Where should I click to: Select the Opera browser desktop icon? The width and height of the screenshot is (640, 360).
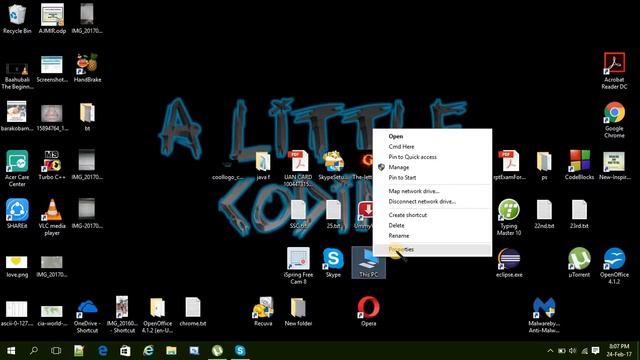[368, 311]
